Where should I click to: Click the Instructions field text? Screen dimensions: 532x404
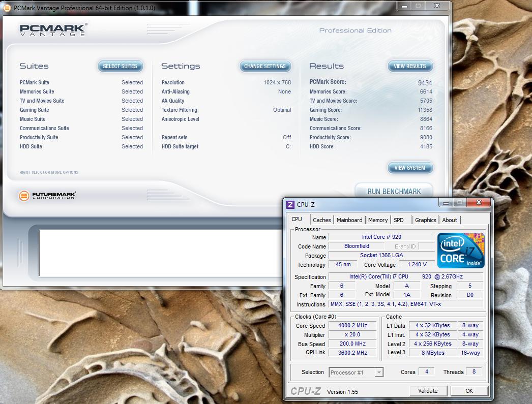coord(386,304)
